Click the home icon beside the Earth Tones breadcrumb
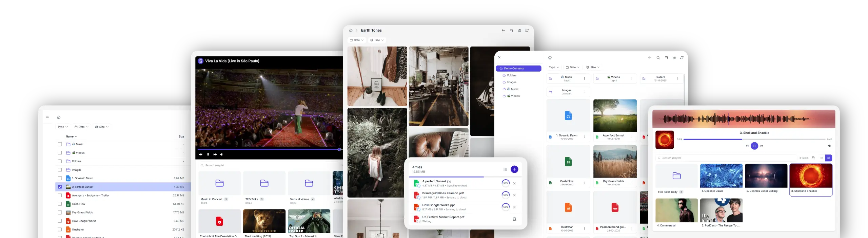The image size is (868, 238). 351,30
